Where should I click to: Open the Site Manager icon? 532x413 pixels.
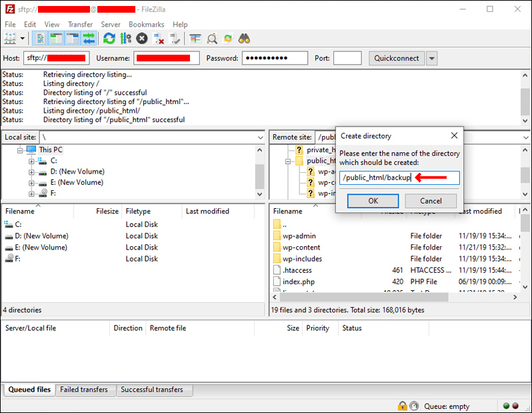(x=10, y=39)
